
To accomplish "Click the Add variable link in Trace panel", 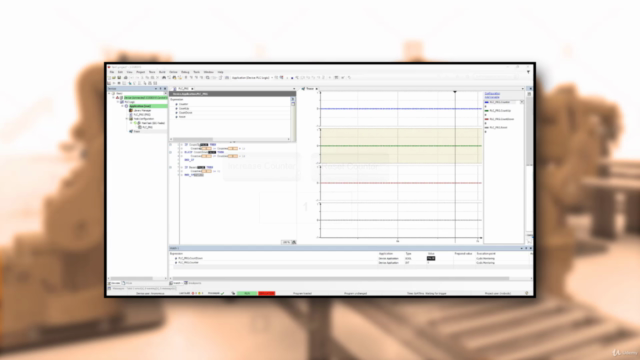I will (x=492, y=97).
